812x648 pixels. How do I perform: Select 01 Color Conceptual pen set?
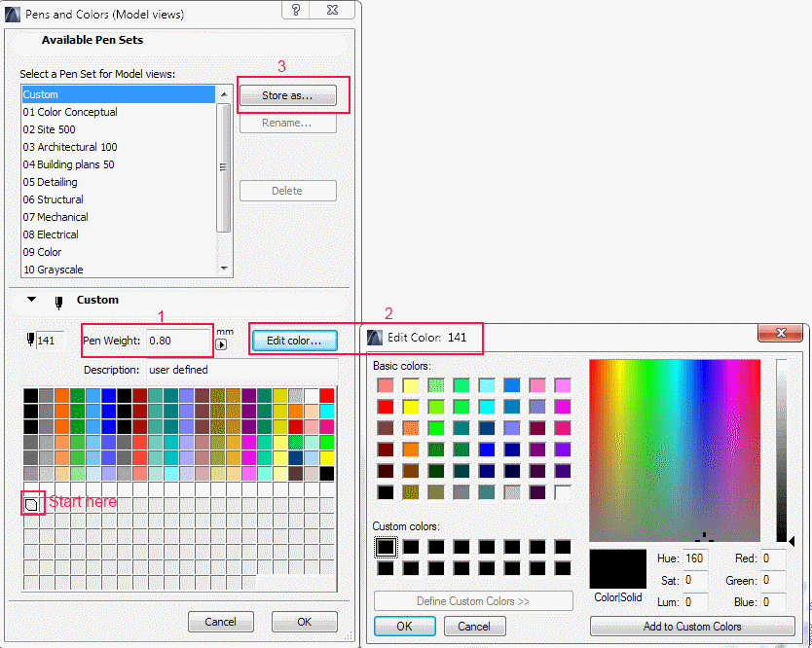tap(118, 112)
